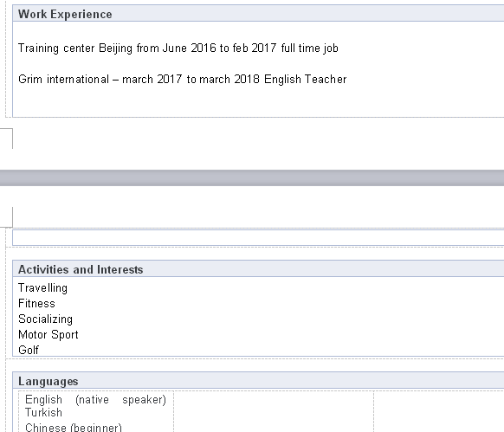Click the empty table row above Activities
Viewport: 504px width, 432px height.
(258, 238)
